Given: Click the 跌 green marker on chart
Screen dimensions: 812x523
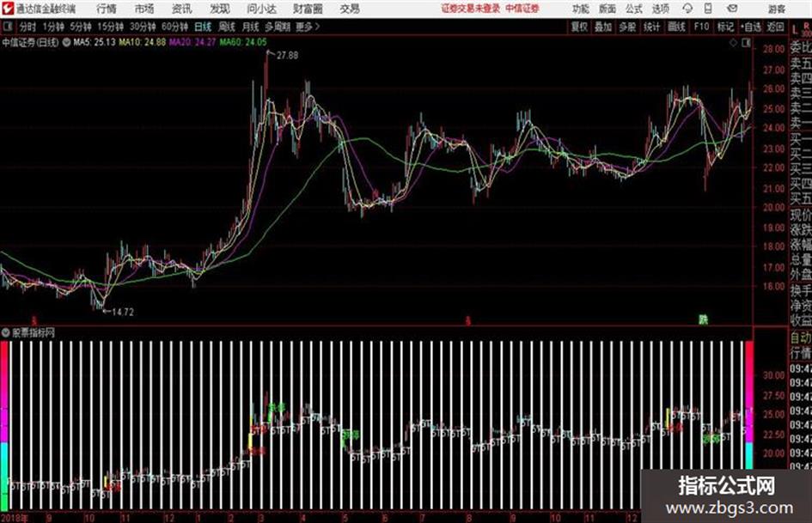Looking at the screenshot, I should [x=703, y=319].
